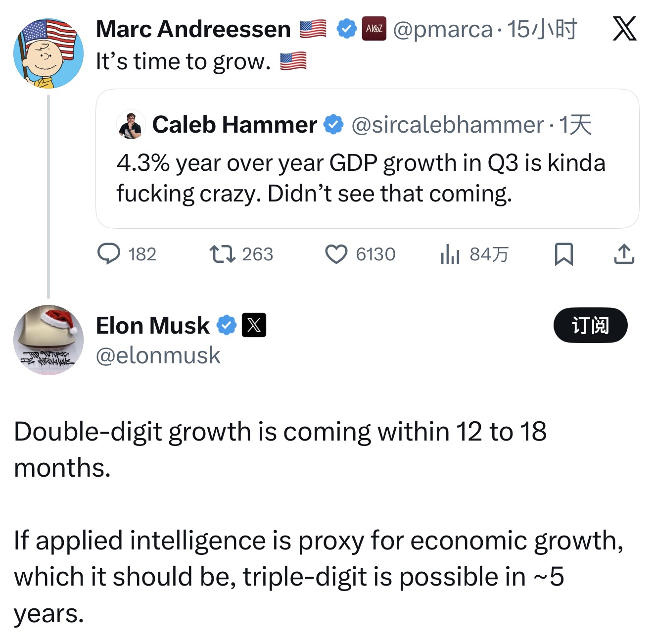
Task: Open the reply comments icon
Action: tap(109, 254)
